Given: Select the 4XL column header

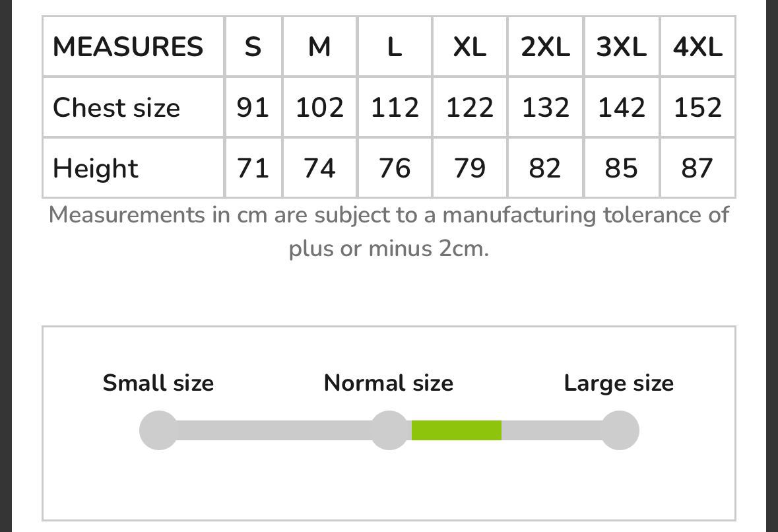Looking at the screenshot, I should coord(697,47).
